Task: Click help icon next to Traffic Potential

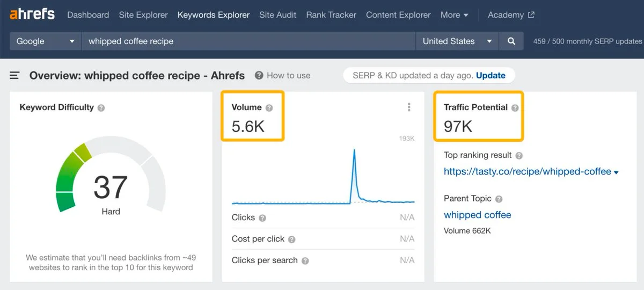Action: (515, 108)
